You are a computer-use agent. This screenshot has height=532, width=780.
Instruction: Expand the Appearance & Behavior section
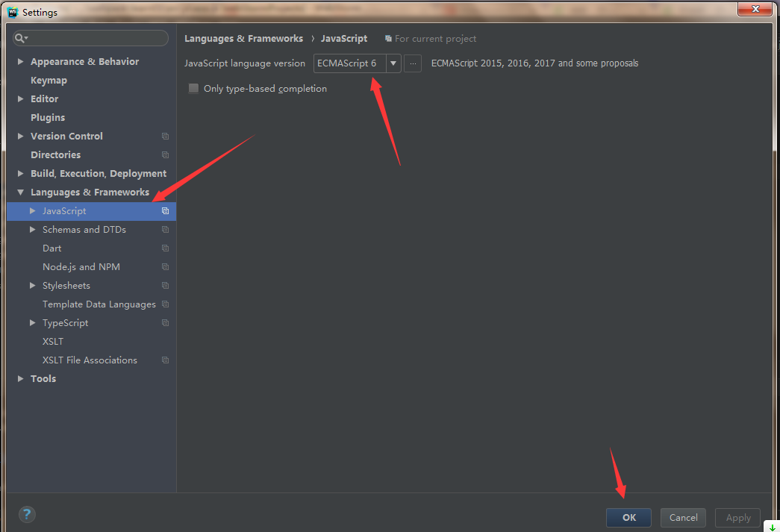tap(20, 61)
